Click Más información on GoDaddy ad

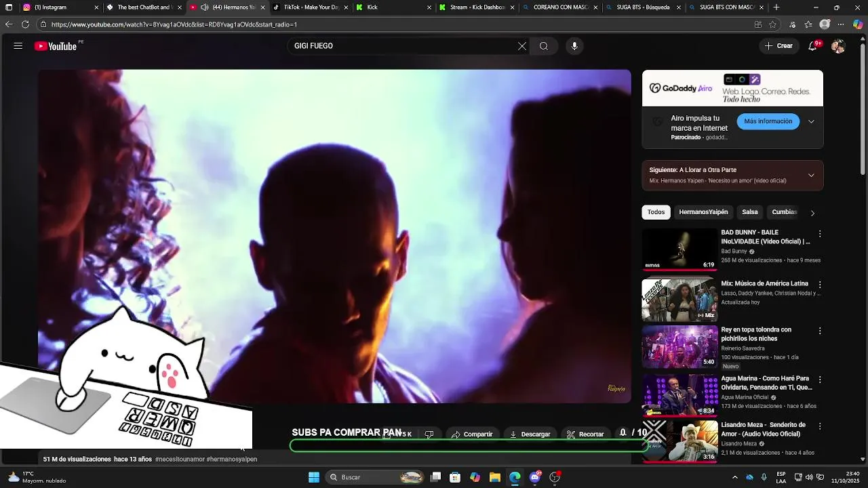click(x=768, y=121)
